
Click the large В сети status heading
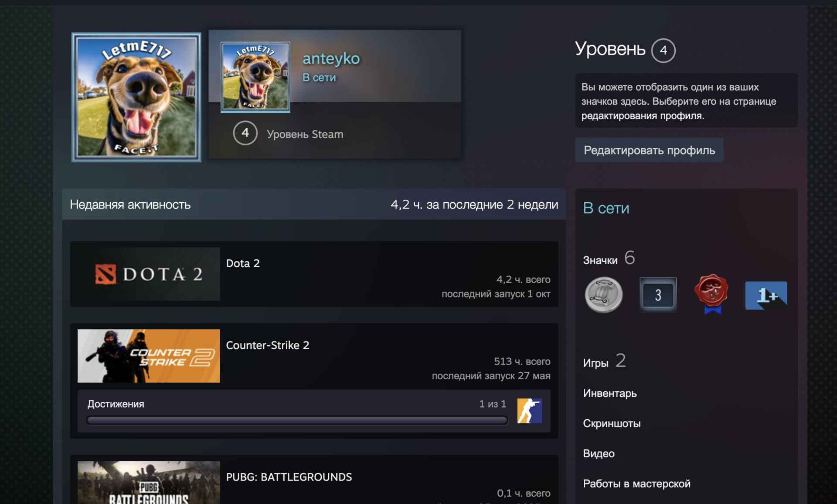click(x=606, y=208)
